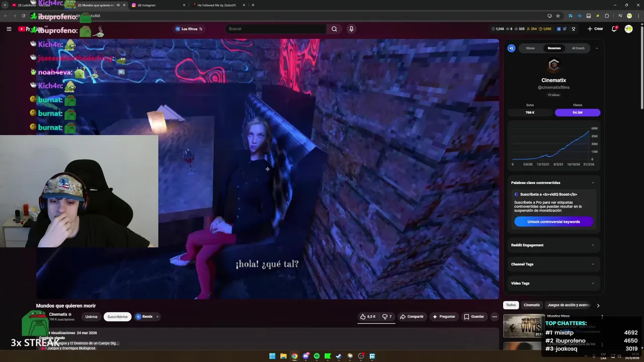Screen dimensions: 644x362
Task: Click the Remix button
Action: coord(144,317)
